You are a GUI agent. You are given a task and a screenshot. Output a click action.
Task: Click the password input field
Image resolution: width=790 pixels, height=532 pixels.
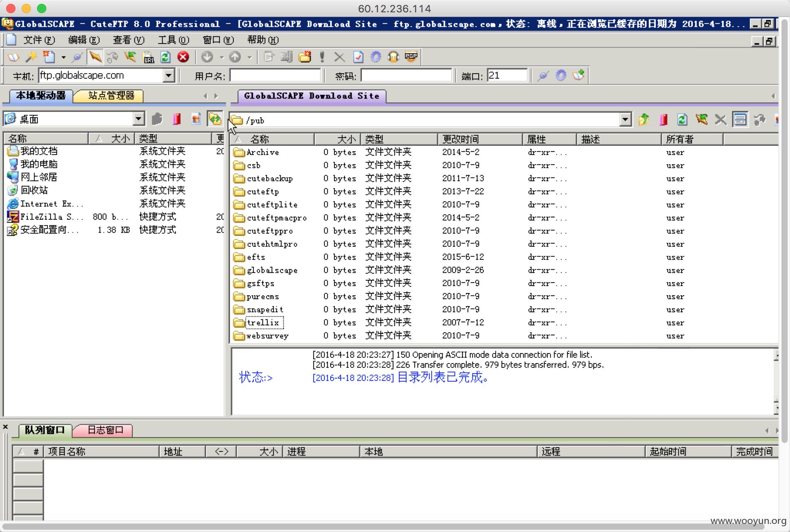point(406,76)
